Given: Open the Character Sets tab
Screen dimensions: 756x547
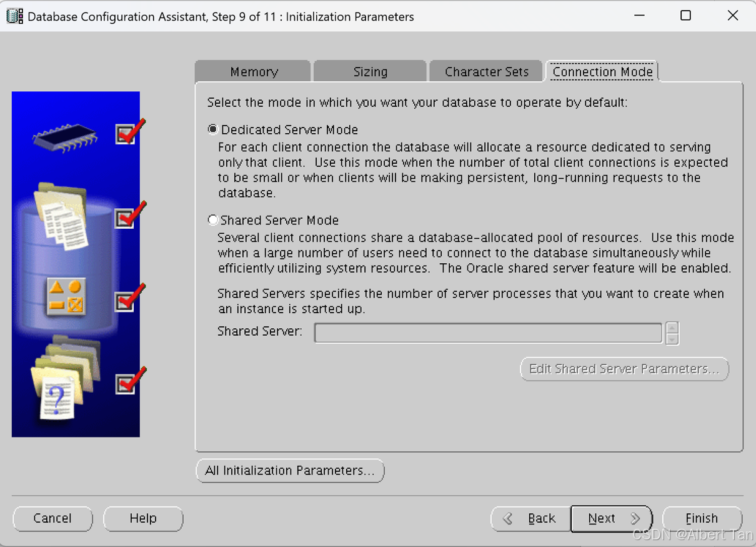Looking at the screenshot, I should [487, 71].
